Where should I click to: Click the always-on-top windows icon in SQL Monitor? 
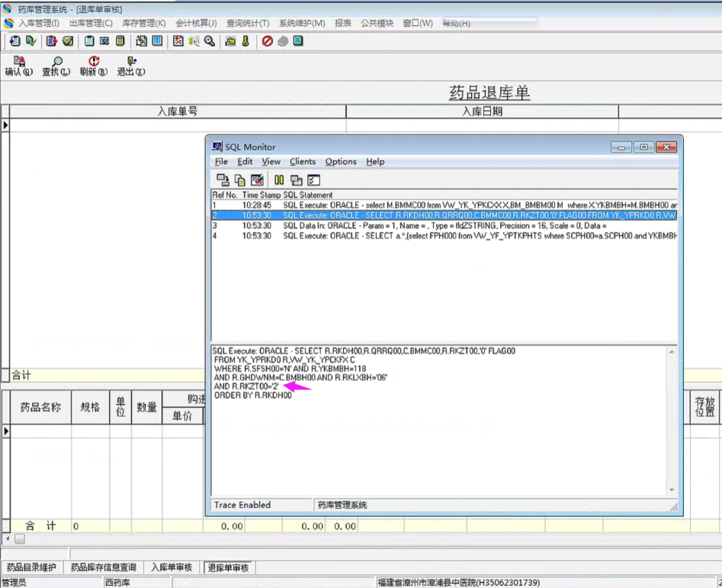(296, 180)
